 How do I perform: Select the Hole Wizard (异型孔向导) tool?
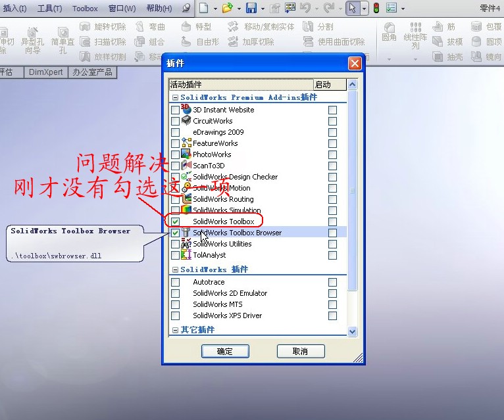point(32,41)
